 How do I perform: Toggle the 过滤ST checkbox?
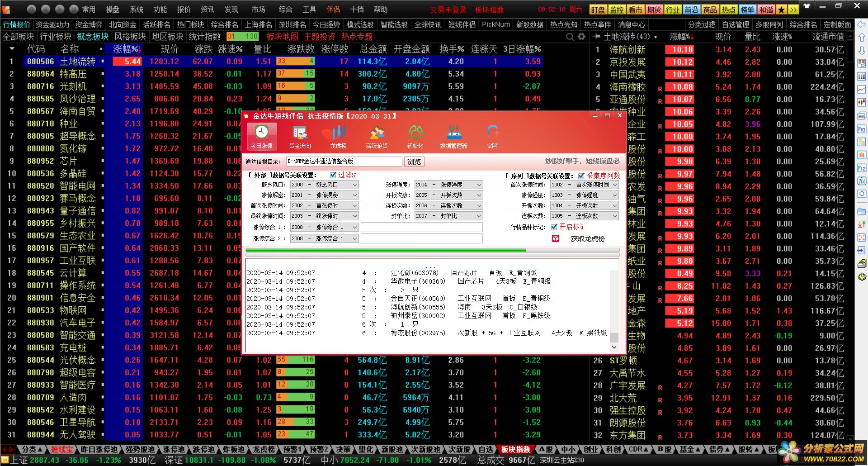(333, 175)
